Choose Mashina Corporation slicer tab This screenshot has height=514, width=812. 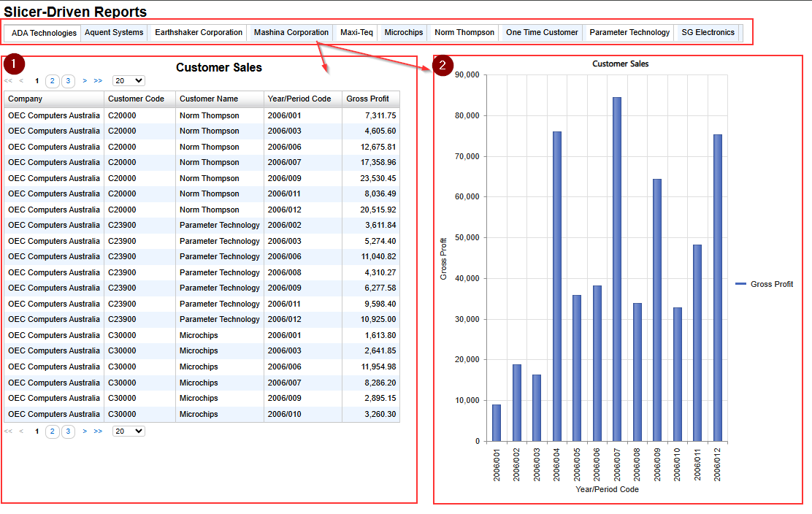tap(291, 32)
